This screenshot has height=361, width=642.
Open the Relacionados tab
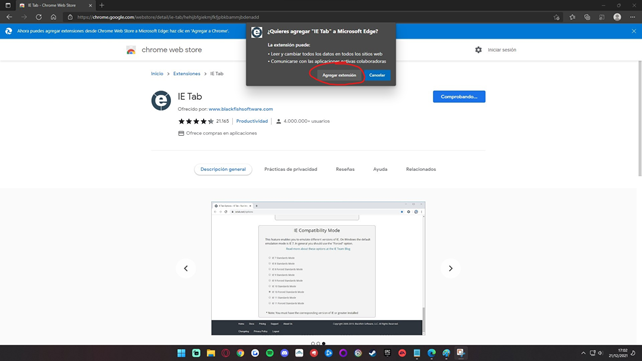pyautogui.click(x=421, y=169)
